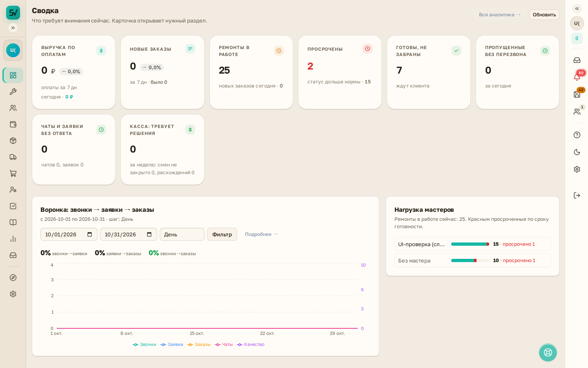Open the wallet icon in left sidebar
The height and width of the screenshot is (368, 588).
[x=13, y=124]
